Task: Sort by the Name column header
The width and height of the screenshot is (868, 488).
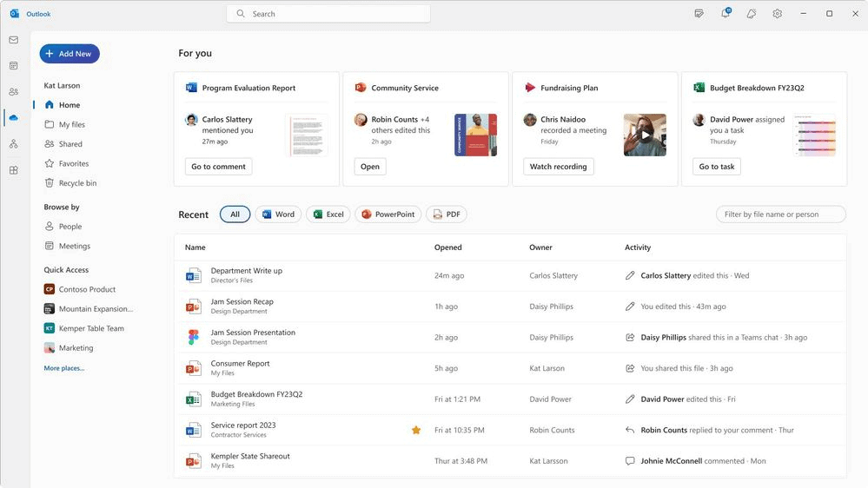Action: coord(195,247)
